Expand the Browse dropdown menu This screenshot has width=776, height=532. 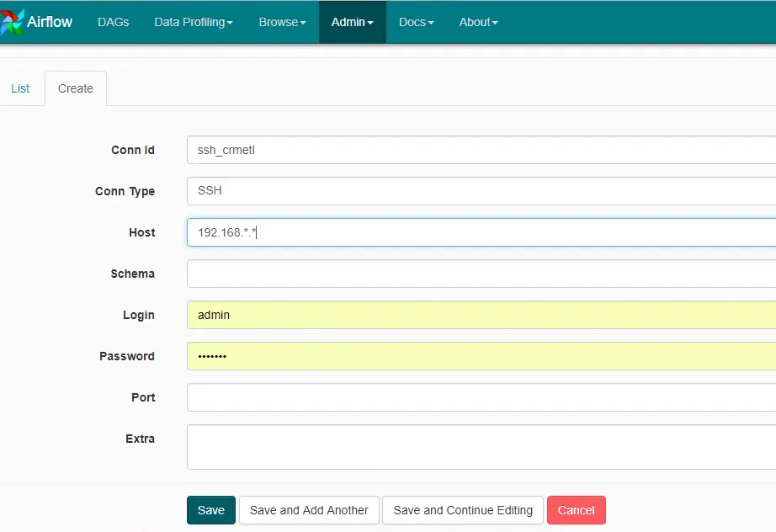click(283, 22)
